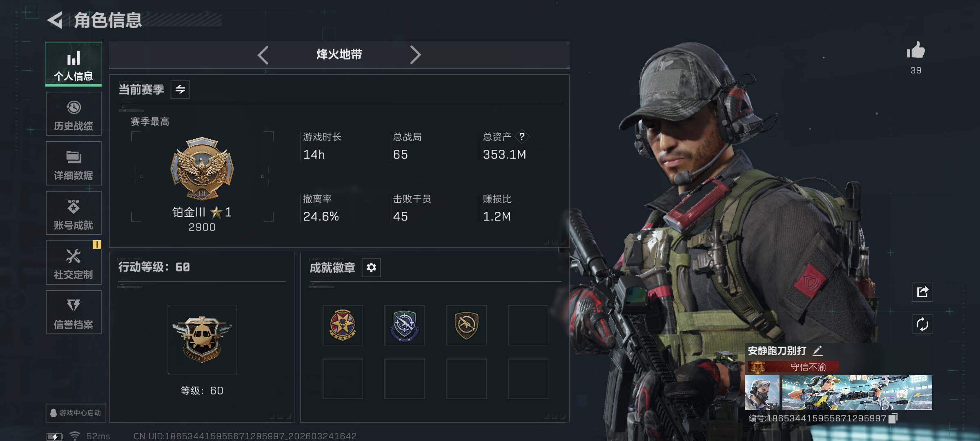The width and height of the screenshot is (980, 441).
Task: Open the 详细数据 tab
Action: [x=73, y=163]
